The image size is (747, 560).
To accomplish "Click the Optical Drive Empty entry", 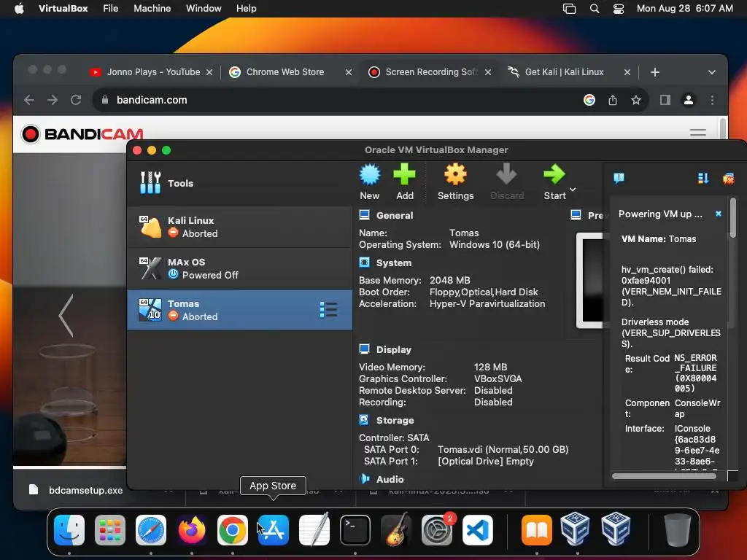I will point(485,462).
